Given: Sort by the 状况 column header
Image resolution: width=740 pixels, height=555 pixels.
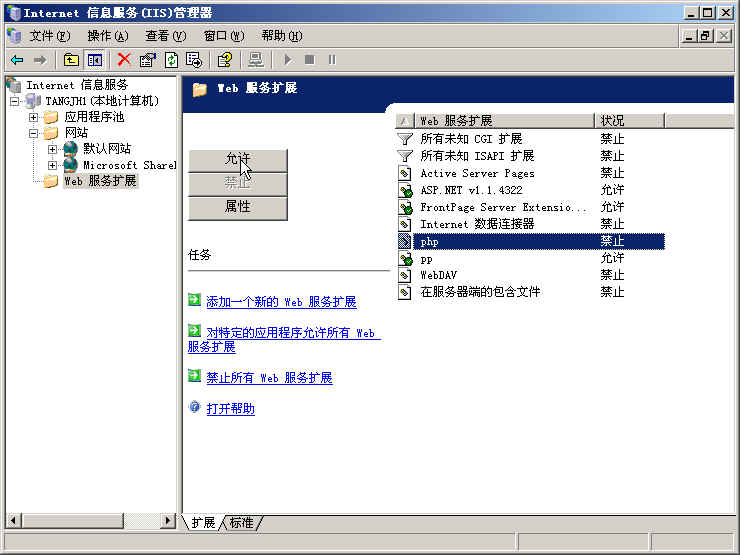Looking at the screenshot, I should (628, 121).
